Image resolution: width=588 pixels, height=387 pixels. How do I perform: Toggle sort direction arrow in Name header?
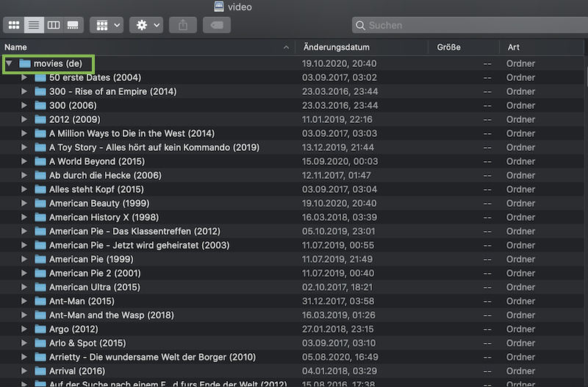286,47
